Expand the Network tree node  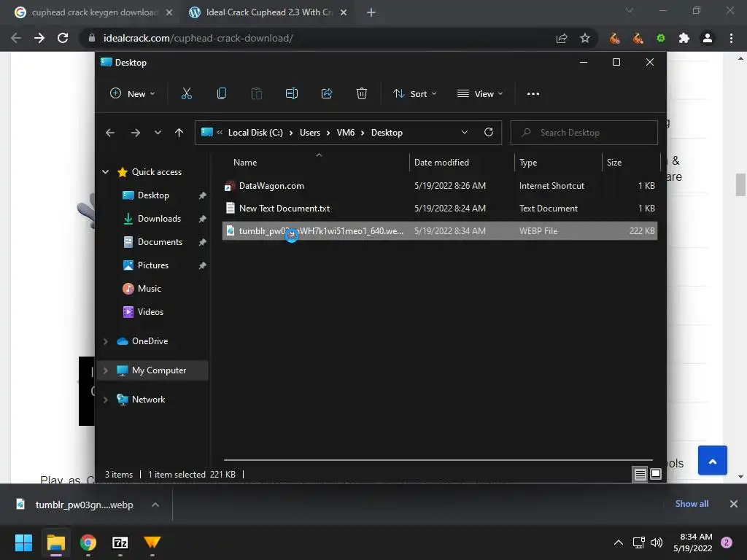pos(105,400)
